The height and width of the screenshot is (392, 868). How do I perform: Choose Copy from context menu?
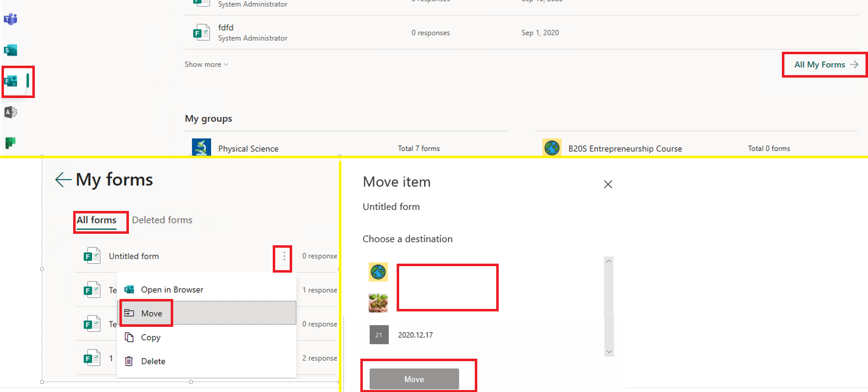pos(207,337)
